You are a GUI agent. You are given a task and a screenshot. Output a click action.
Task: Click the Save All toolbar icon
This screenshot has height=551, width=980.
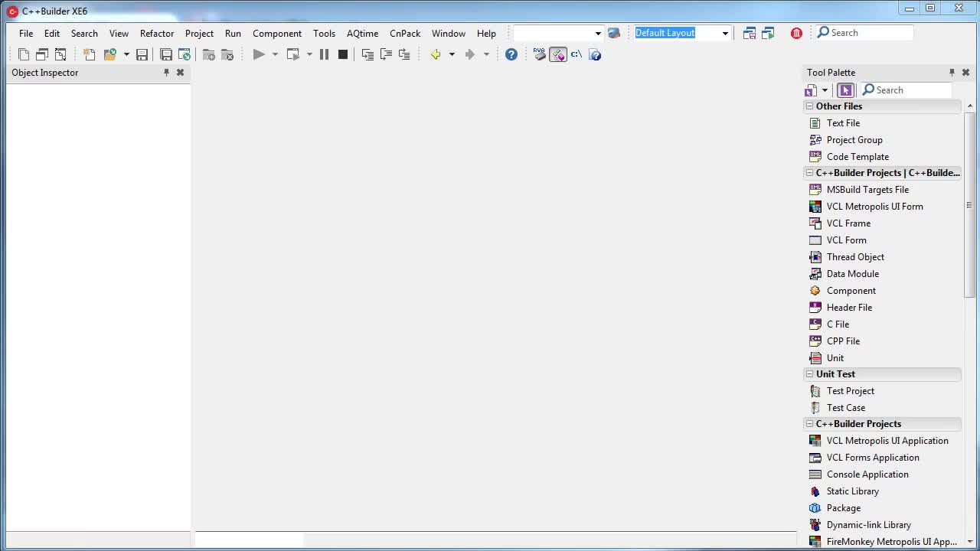166,54
